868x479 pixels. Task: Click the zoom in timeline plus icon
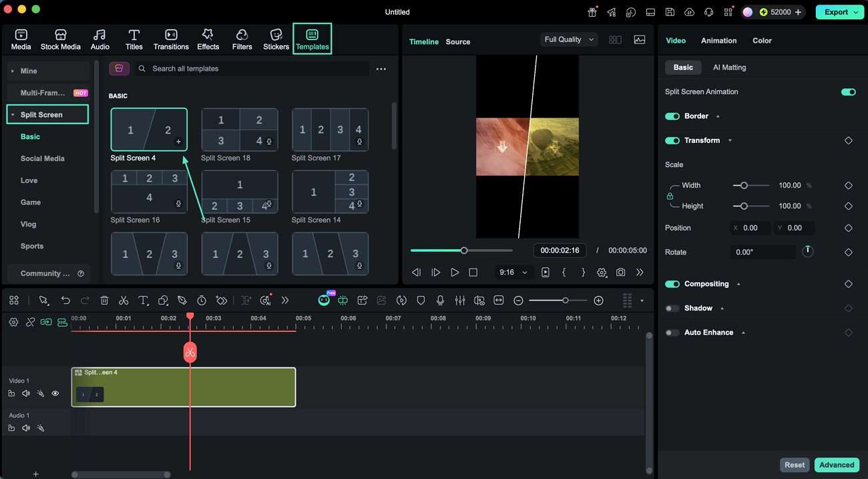pos(598,301)
